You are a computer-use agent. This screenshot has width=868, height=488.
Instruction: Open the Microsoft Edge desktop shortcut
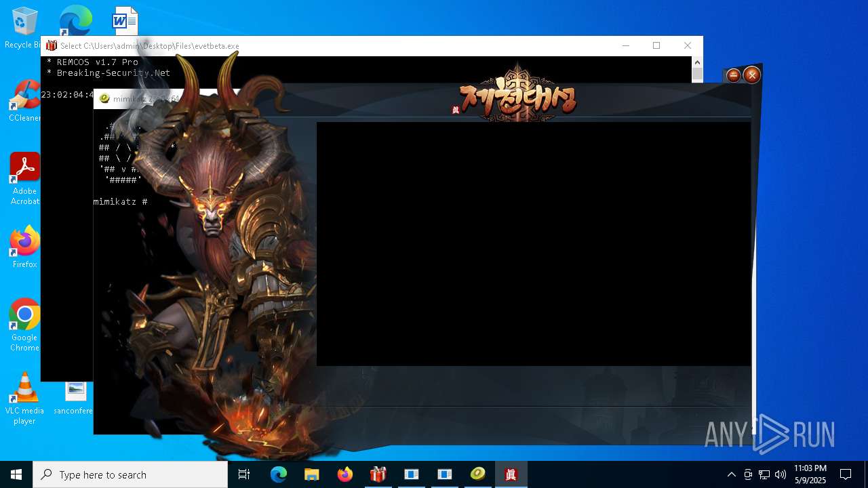pyautogui.click(x=75, y=20)
